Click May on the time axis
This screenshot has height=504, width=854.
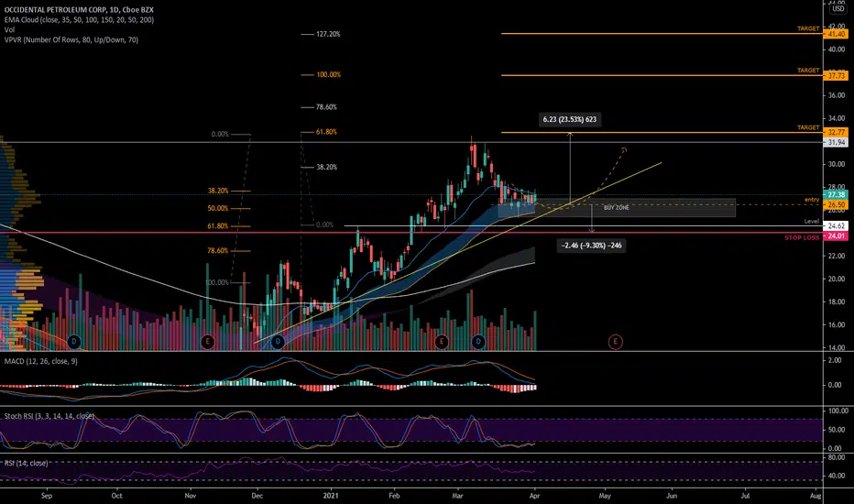coord(605,496)
